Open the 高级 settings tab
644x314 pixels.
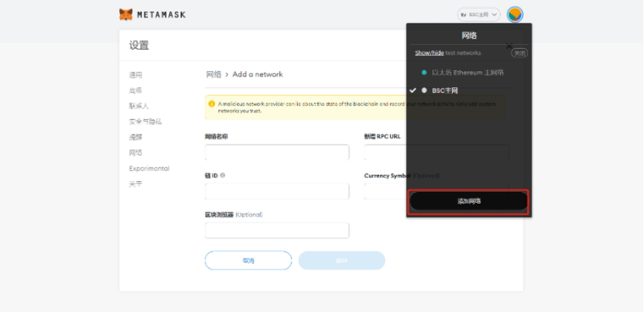pyautogui.click(x=135, y=91)
